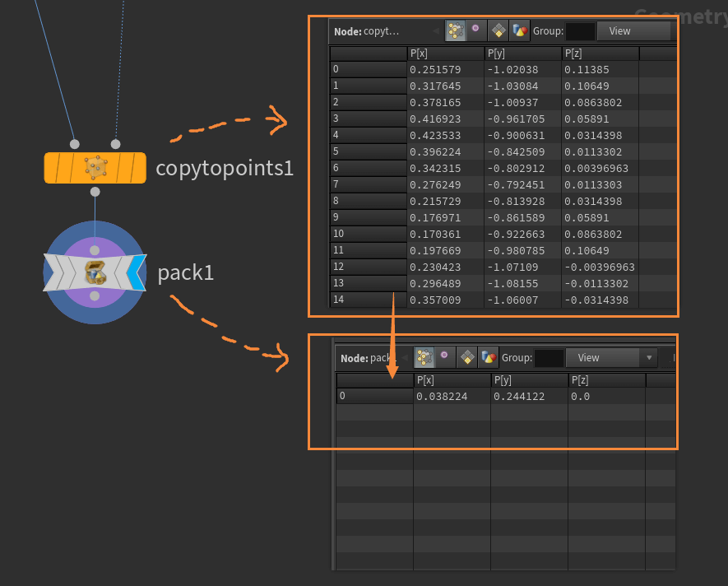Viewport: 728px width, 586px height.
Task: Select value 0.244122 in pack table
Action: [x=519, y=397]
